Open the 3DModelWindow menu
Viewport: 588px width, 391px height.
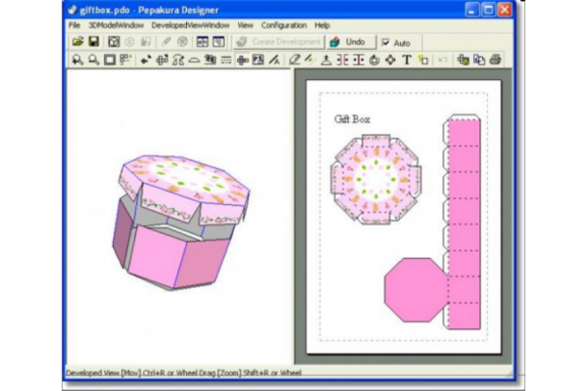tap(116, 25)
